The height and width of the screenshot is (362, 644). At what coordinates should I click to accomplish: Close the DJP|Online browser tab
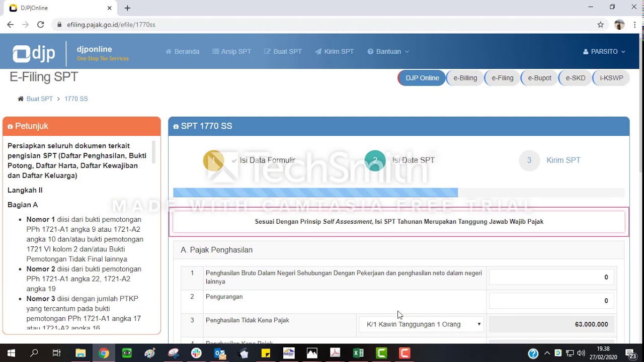(110, 8)
